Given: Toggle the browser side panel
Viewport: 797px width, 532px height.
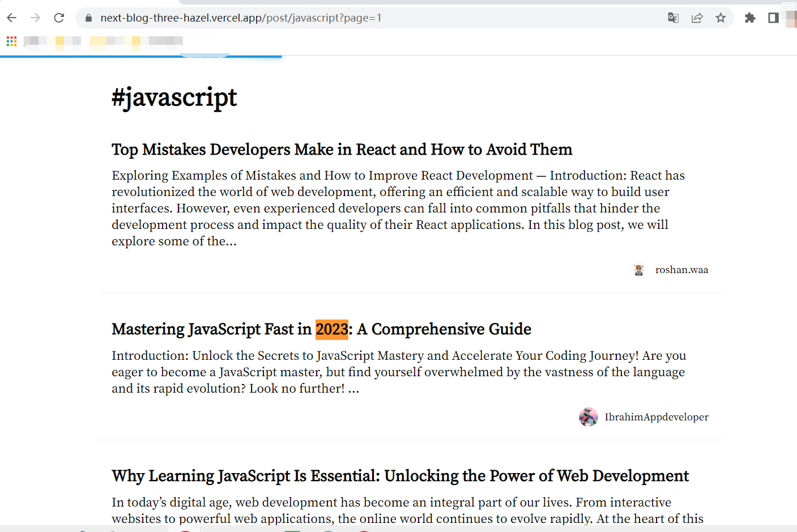Looking at the screenshot, I should coord(773,18).
